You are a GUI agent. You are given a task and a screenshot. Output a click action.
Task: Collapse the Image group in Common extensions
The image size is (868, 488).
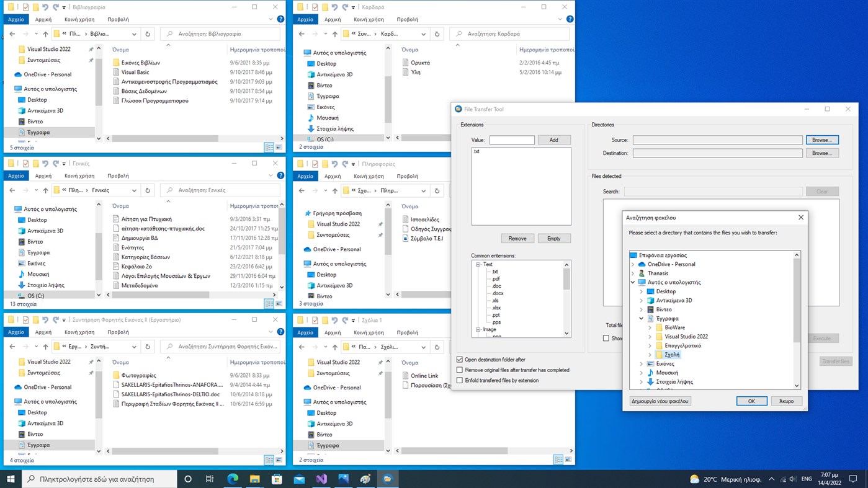pyautogui.click(x=478, y=329)
